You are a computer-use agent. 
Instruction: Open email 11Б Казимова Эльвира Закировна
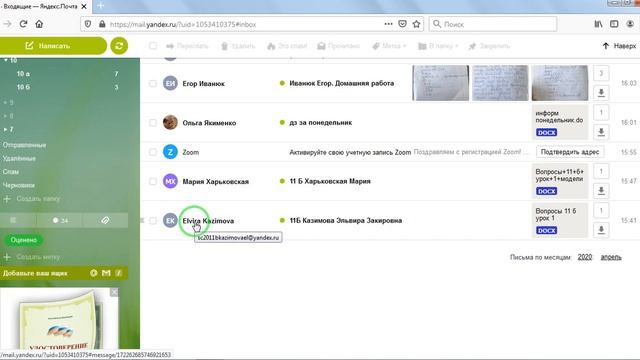pos(346,220)
